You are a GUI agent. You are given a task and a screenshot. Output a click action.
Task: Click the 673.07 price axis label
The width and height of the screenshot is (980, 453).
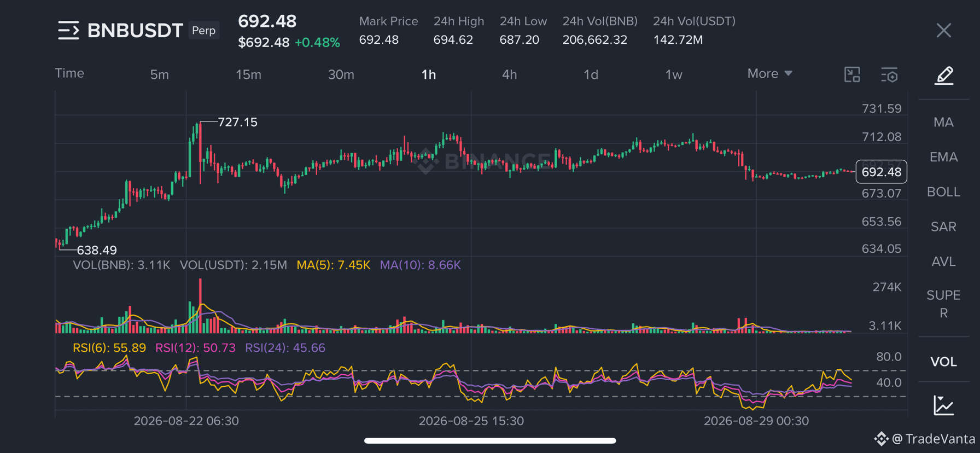pos(882,193)
